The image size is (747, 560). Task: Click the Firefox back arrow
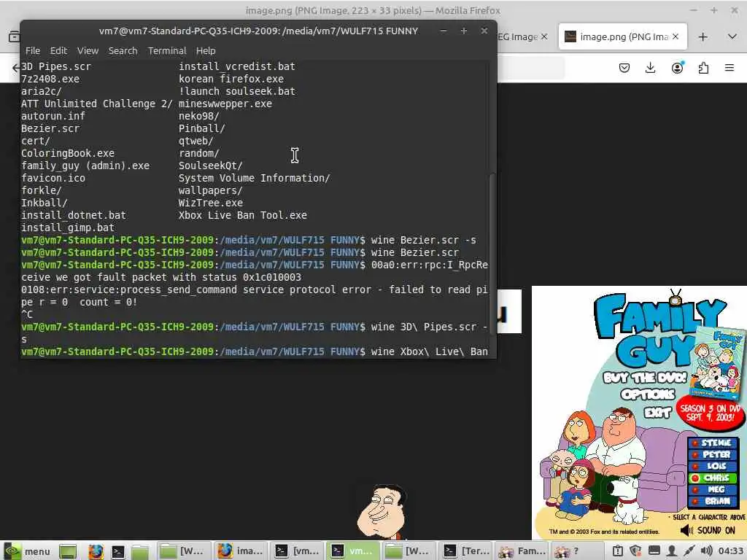click(16, 68)
